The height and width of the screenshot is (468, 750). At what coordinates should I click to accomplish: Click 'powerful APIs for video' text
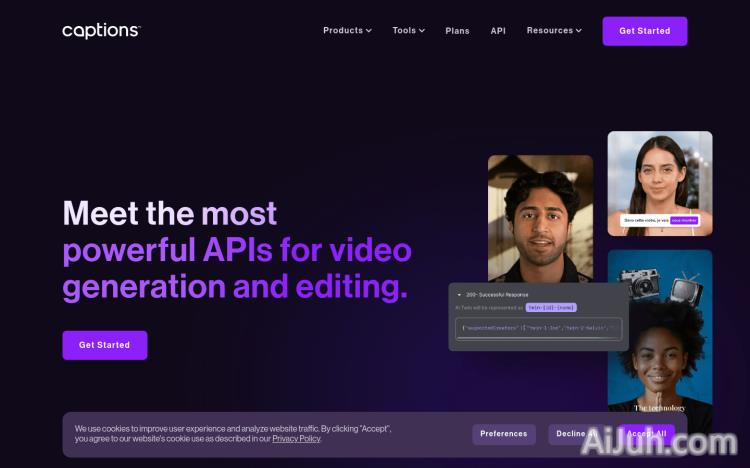[237, 250]
